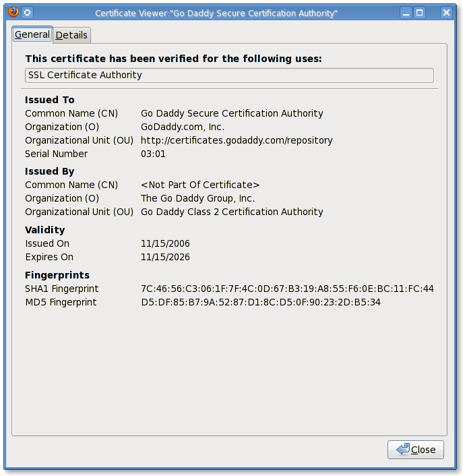
Task: Switch to the Details tab
Action: pos(72,35)
